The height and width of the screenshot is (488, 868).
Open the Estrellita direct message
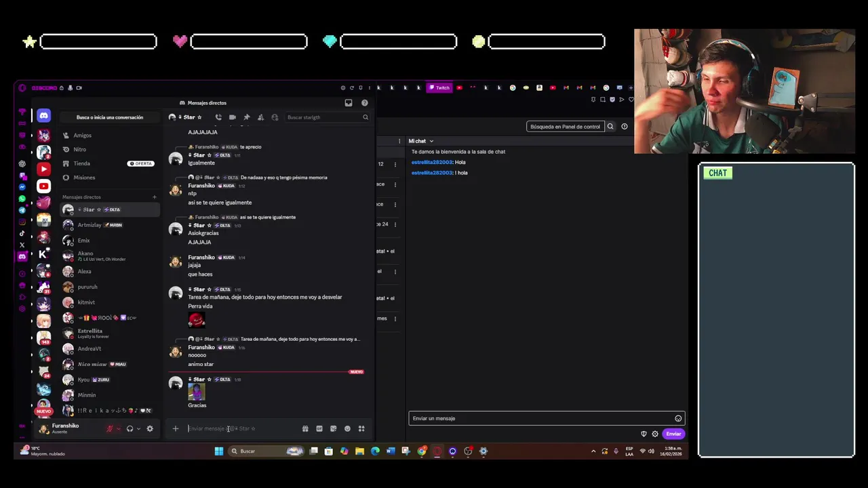coord(110,333)
